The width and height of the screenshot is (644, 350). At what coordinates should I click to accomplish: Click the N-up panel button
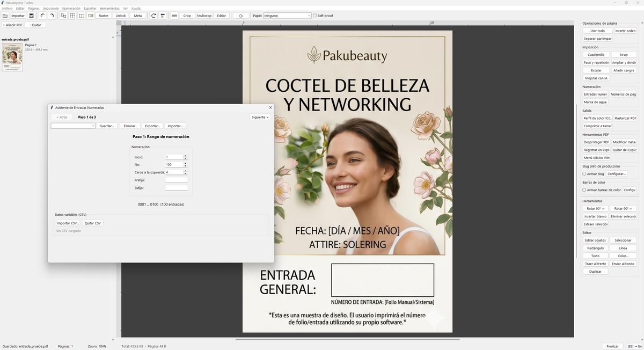click(x=624, y=55)
